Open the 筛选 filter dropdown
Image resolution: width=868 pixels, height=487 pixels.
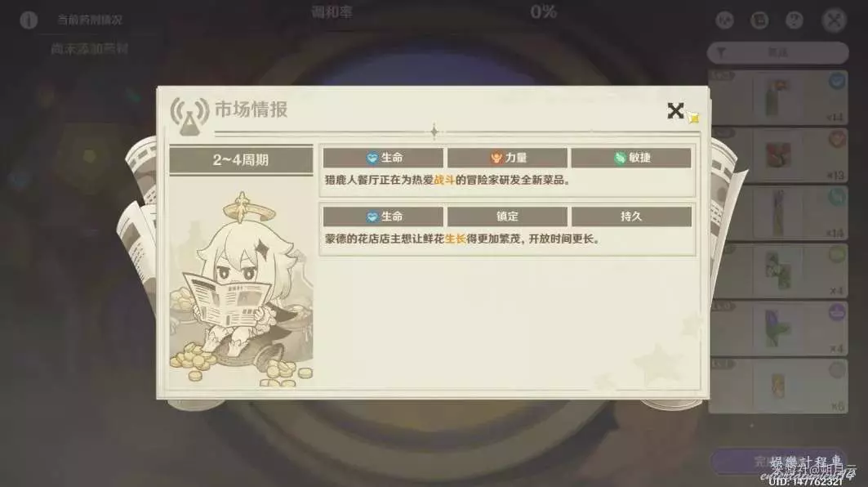tap(777, 52)
